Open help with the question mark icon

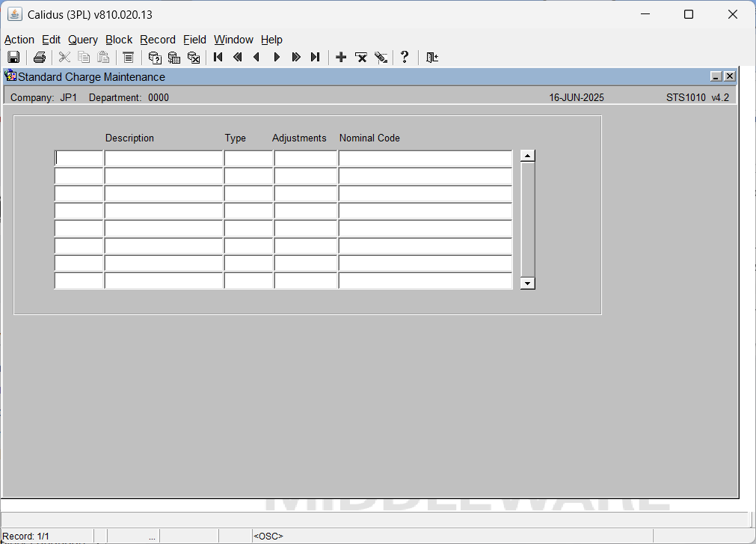(405, 58)
